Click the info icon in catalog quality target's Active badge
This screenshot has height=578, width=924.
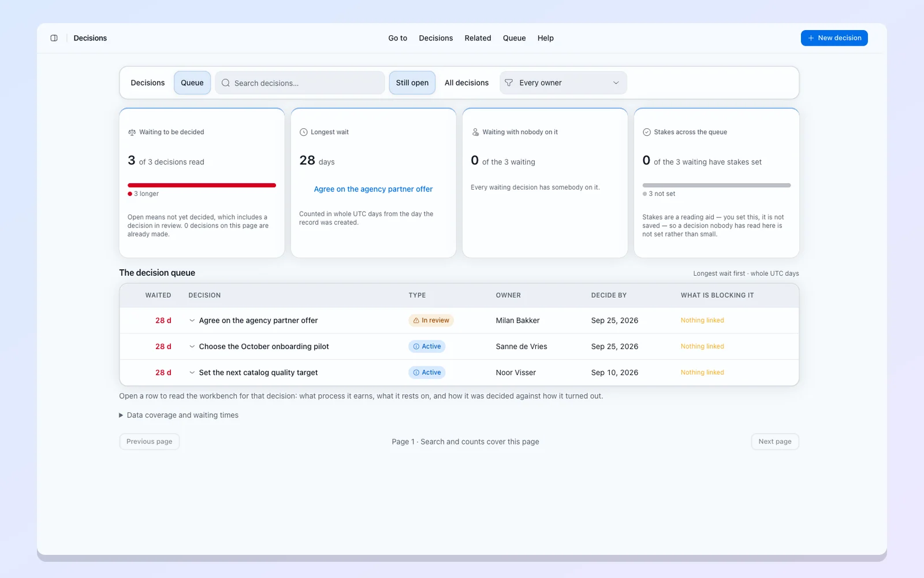tap(416, 373)
